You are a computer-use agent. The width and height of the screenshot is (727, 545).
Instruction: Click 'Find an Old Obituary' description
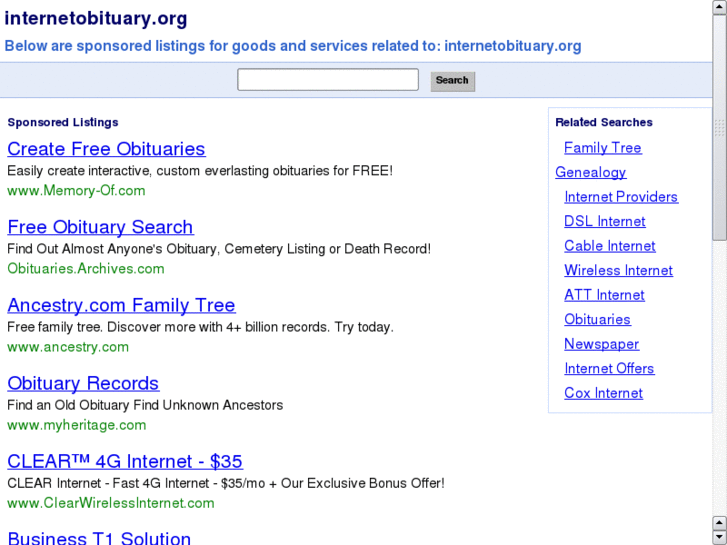coord(145,405)
